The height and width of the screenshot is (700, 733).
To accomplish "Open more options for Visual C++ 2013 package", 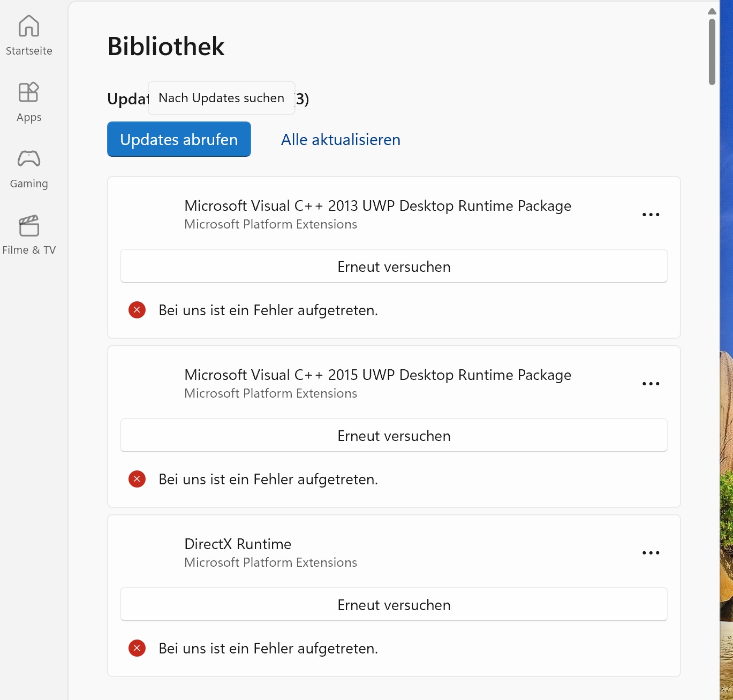I will pyautogui.click(x=651, y=215).
